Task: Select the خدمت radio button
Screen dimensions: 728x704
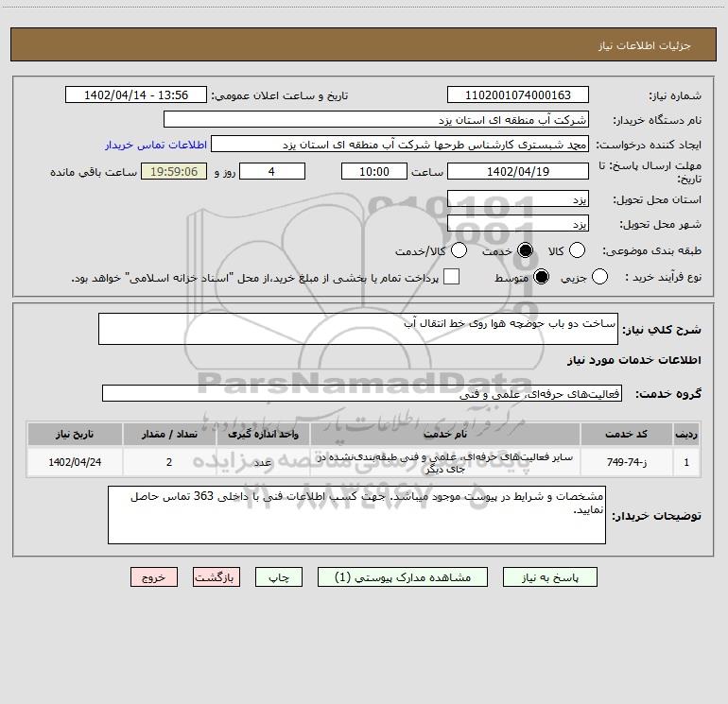Action: coord(525,250)
